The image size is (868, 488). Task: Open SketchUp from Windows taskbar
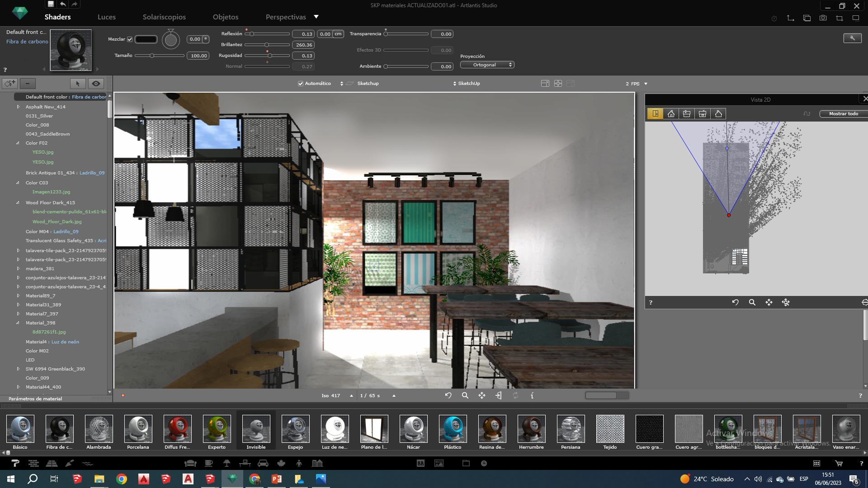(77, 479)
